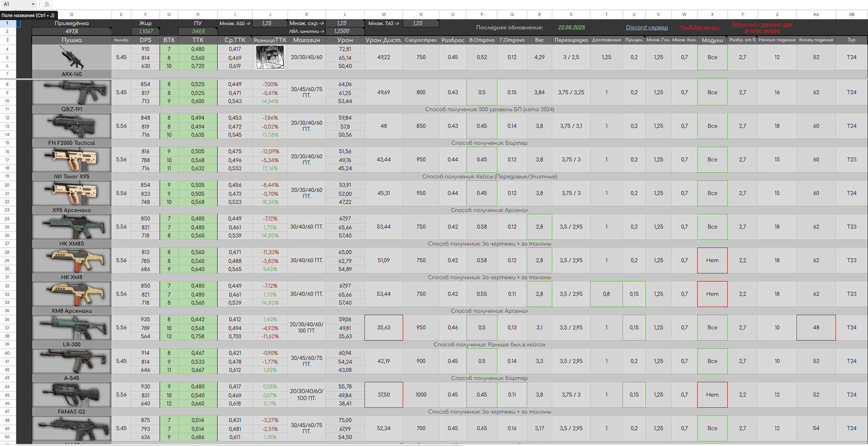
Task: Click the Скорострел header cell
Action: 421,40
